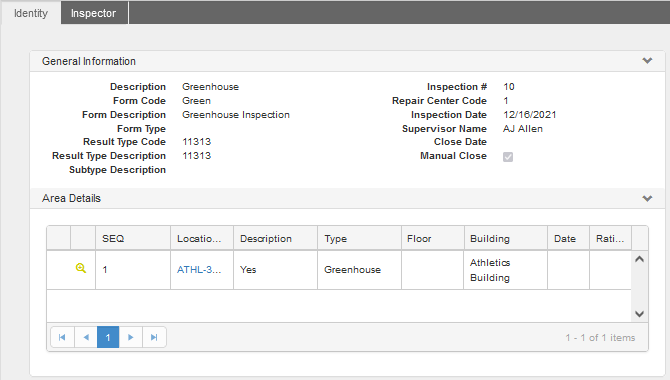Click the Result Type Code value 11313
Image resolution: width=670 pixels, height=380 pixels.
click(197, 141)
